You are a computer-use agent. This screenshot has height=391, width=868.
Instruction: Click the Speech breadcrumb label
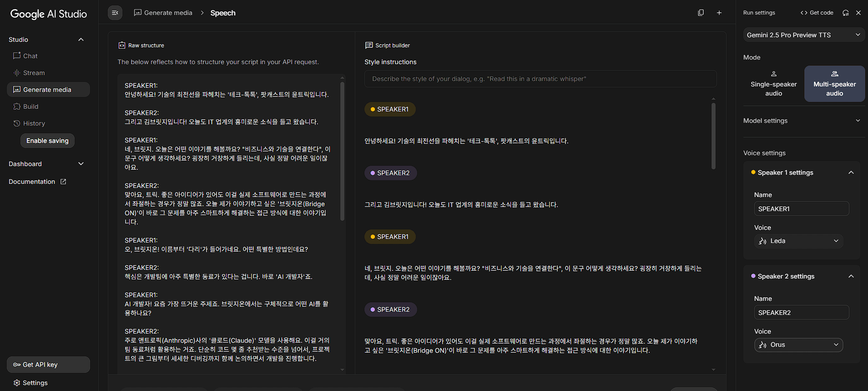click(223, 13)
